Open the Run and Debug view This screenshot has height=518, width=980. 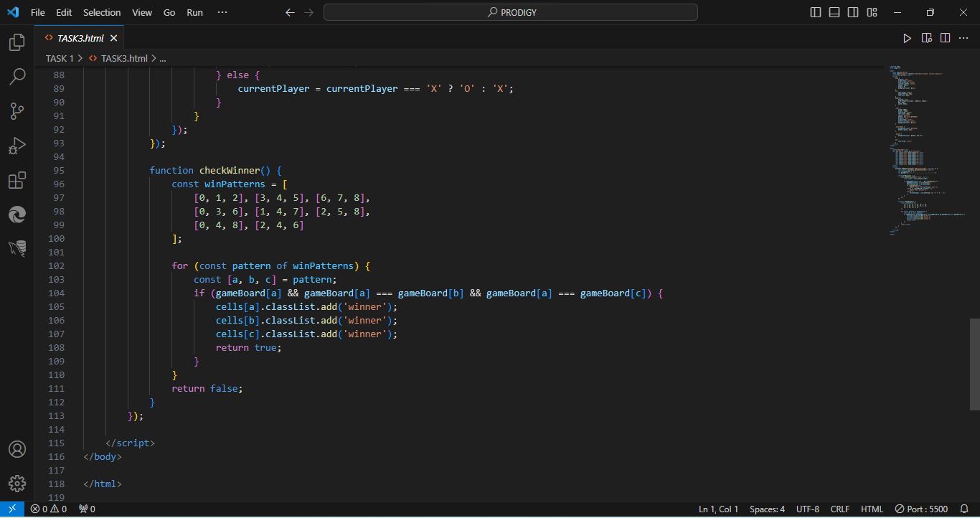pos(17,146)
